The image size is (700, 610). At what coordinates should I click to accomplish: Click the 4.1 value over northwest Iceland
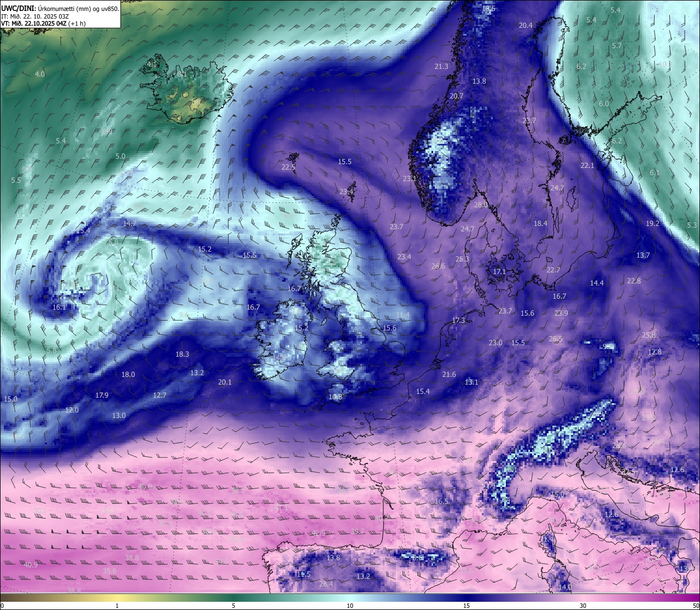pos(152,65)
